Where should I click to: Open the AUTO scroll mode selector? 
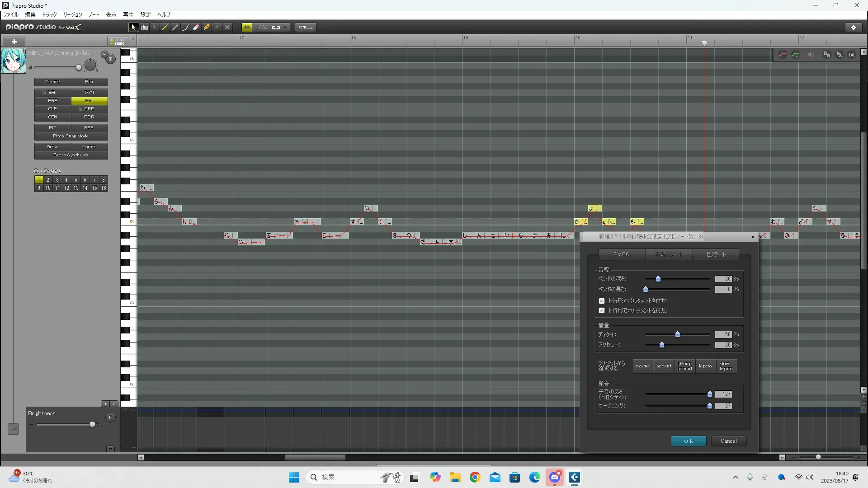[x=306, y=28]
